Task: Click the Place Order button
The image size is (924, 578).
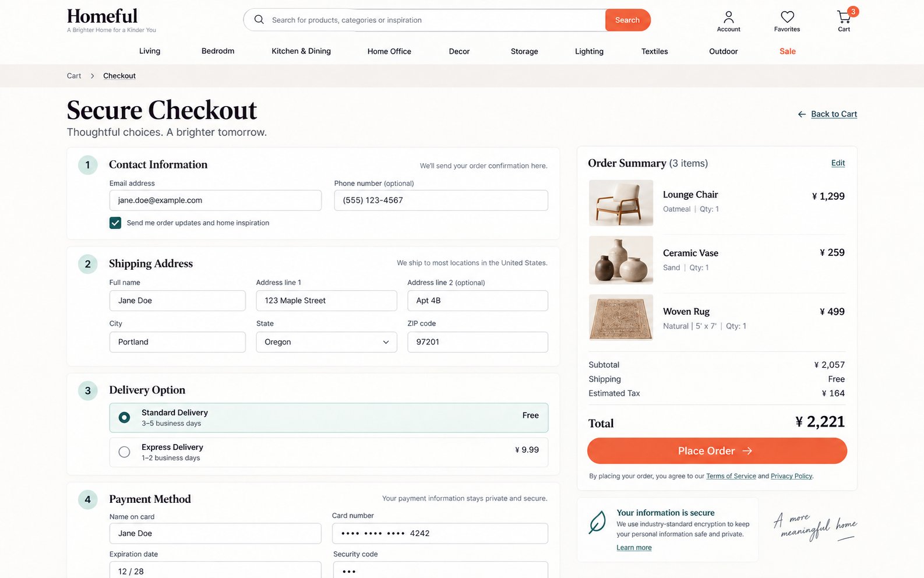Action: (717, 451)
